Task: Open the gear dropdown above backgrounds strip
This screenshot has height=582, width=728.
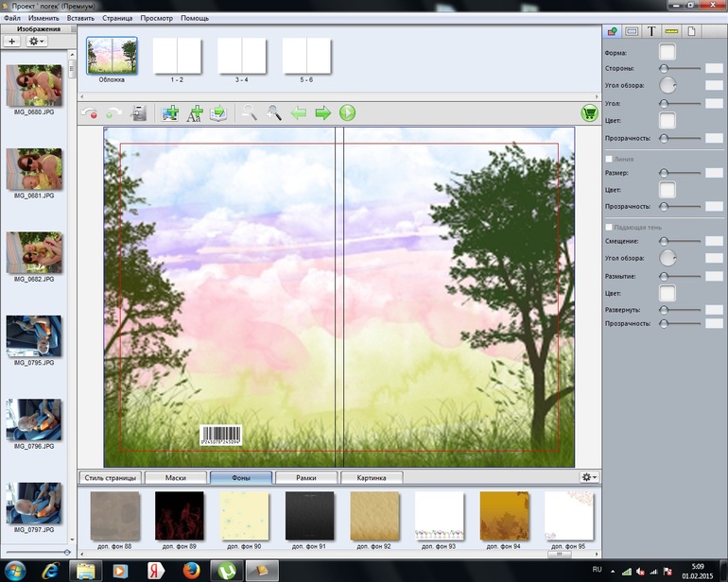Action: (x=589, y=478)
